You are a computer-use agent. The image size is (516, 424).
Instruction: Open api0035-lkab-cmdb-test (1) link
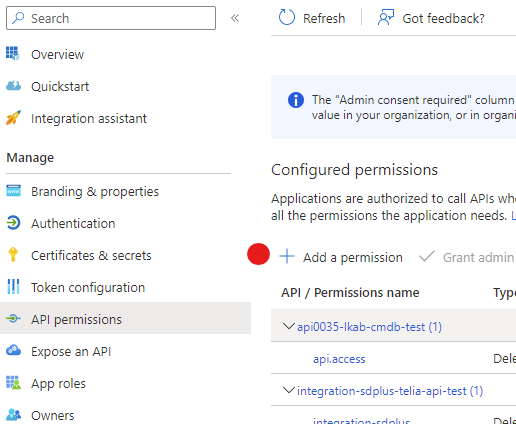tap(369, 327)
